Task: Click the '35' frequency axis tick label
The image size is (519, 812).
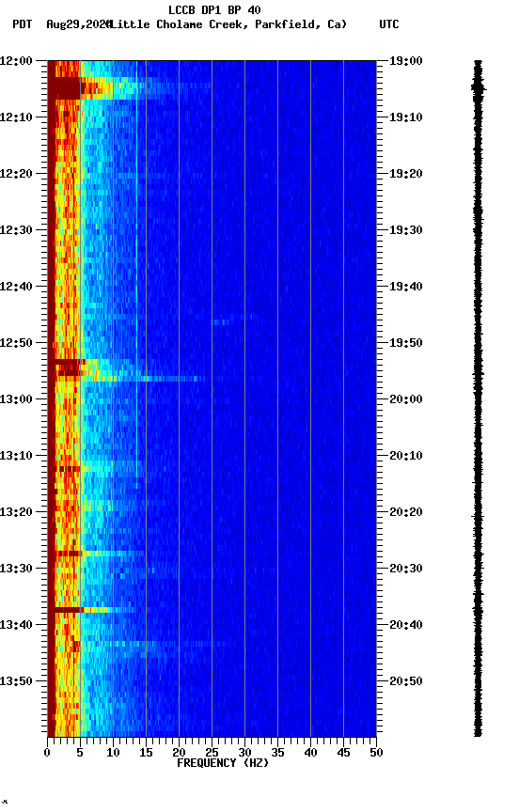Action: point(277,753)
